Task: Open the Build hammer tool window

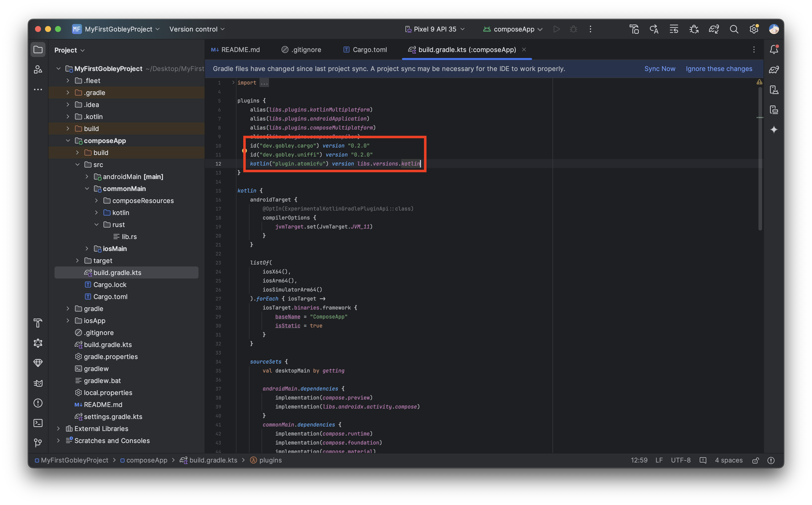Action: pos(38,323)
